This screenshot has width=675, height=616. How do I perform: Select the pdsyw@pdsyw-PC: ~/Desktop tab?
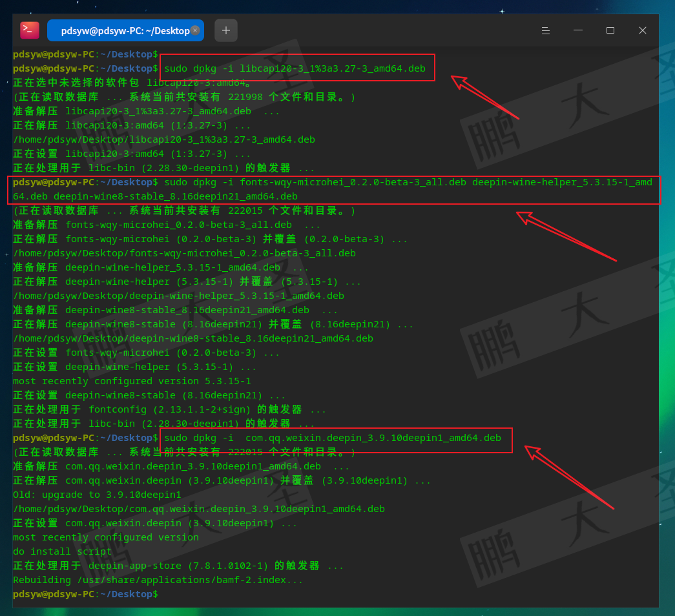(x=123, y=30)
